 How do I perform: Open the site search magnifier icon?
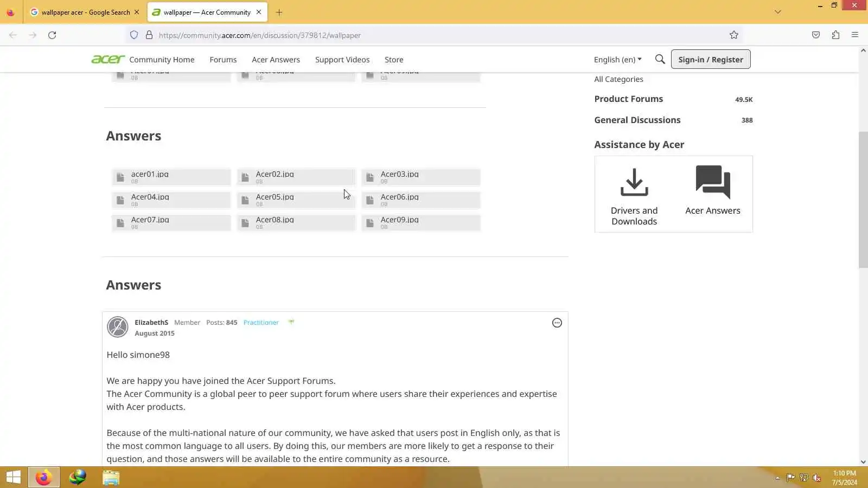(x=660, y=59)
